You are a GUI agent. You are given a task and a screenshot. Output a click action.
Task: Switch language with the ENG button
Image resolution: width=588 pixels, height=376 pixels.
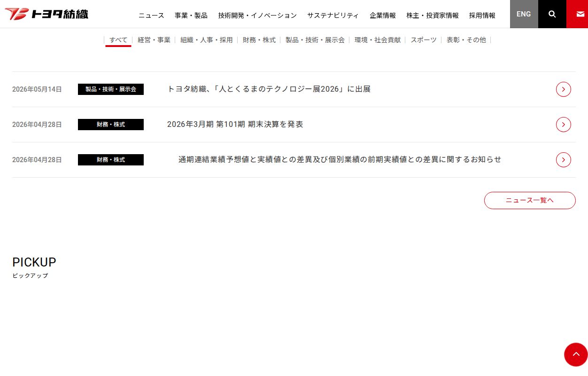tap(524, 14)
